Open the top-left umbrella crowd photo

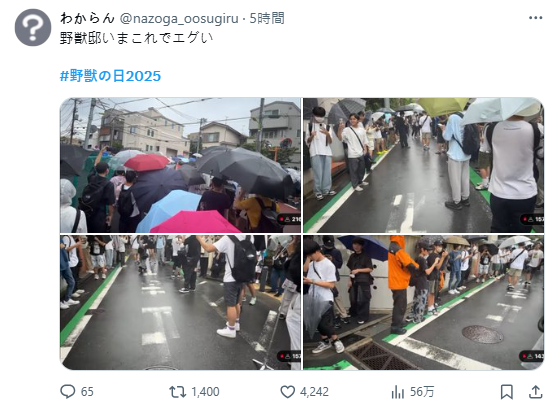coord(180,165)
